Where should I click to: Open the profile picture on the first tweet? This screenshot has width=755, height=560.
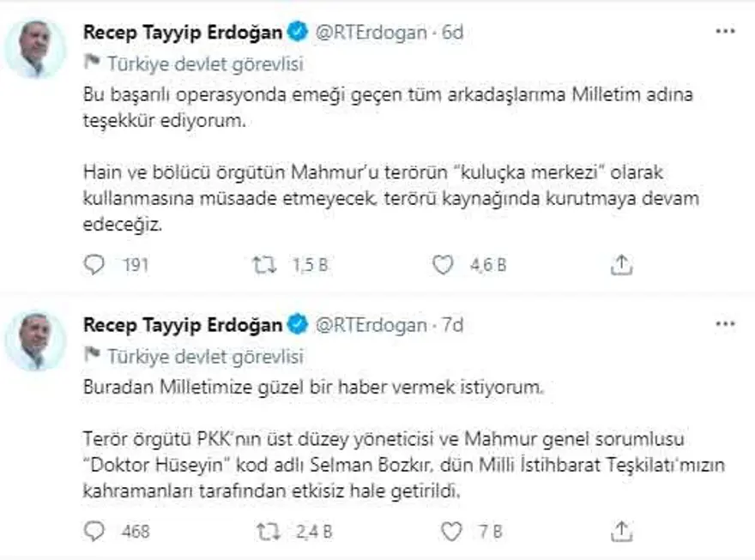(35, 49)
